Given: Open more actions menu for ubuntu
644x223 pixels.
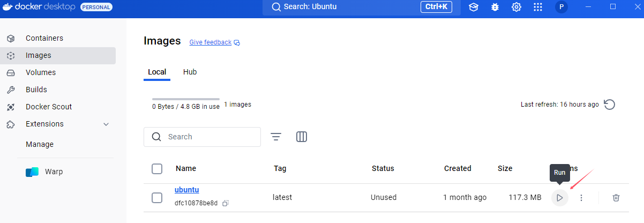Looking at the screenshot, I should [581, 198].
